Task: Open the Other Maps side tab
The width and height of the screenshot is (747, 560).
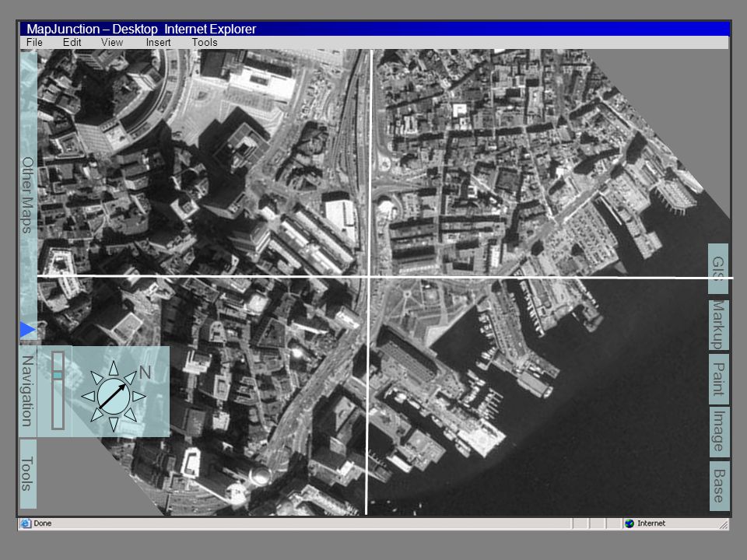Action: [28, 195]
